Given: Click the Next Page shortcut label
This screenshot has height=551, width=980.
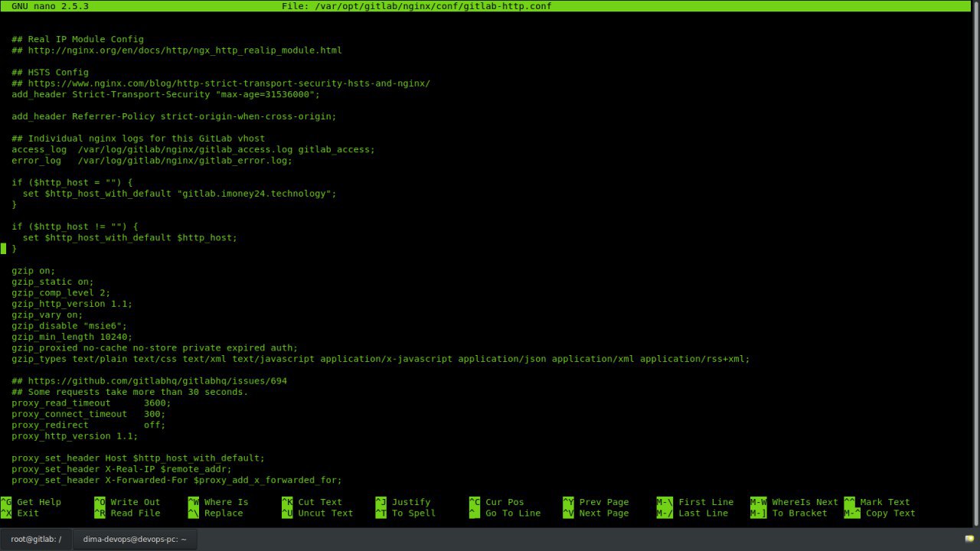Looking at the screenshot, I should tap(604, 513).
